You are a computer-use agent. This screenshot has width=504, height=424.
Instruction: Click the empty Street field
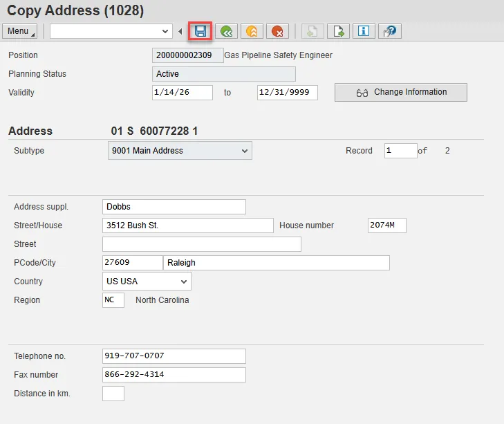pos(202,244)
